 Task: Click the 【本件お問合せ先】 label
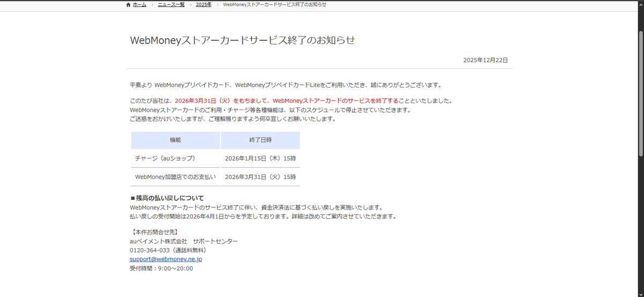[154, 232]
